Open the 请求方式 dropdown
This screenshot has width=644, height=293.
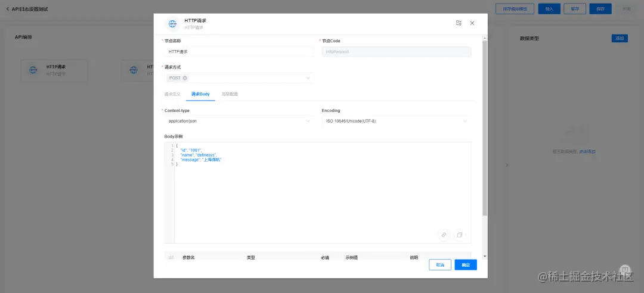[x=238, y=78]
